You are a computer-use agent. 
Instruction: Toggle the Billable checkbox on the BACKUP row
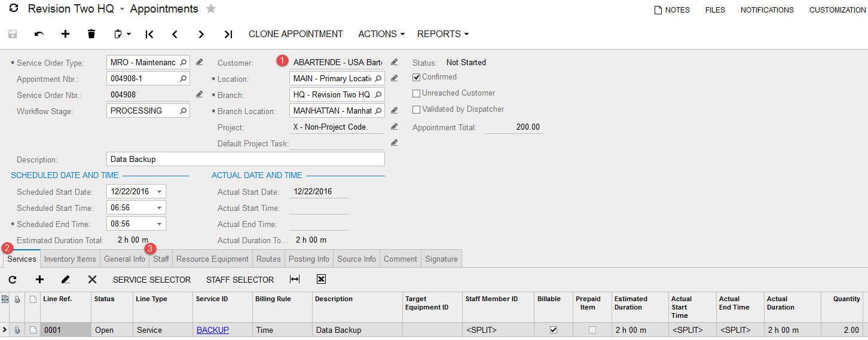[x=554, y=330]
